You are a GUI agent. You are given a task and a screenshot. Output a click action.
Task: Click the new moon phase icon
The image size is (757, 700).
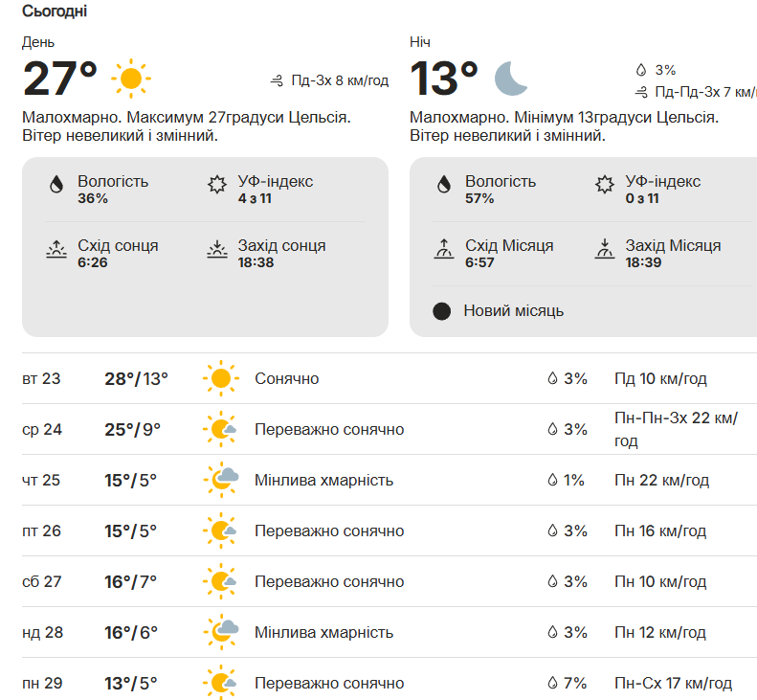pyautogui.click(x=442, y=311)
